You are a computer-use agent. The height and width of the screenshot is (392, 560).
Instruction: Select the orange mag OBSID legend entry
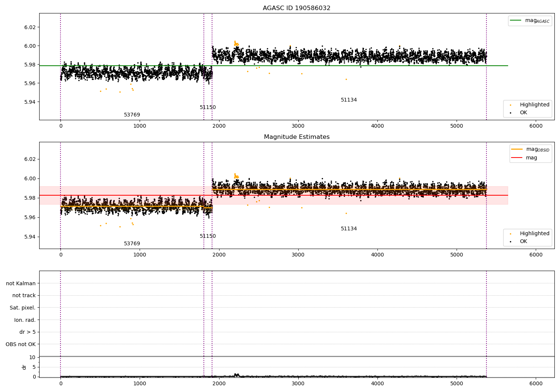tap(530, 149)
